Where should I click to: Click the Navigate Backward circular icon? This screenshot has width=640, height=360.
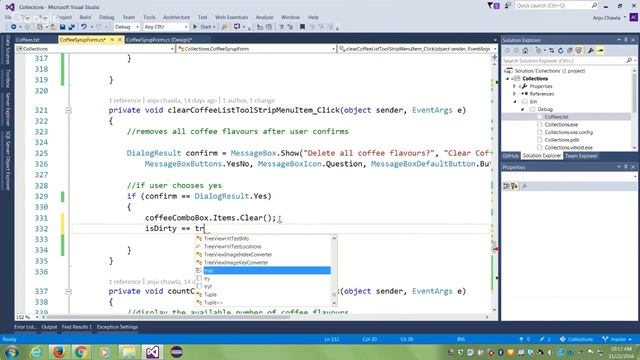(13, 27)
